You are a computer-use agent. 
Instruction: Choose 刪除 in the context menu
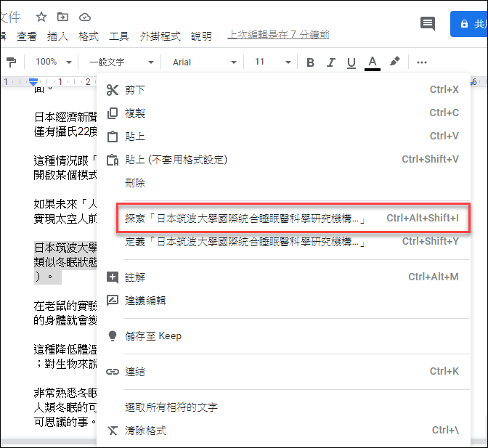(283, 183)
